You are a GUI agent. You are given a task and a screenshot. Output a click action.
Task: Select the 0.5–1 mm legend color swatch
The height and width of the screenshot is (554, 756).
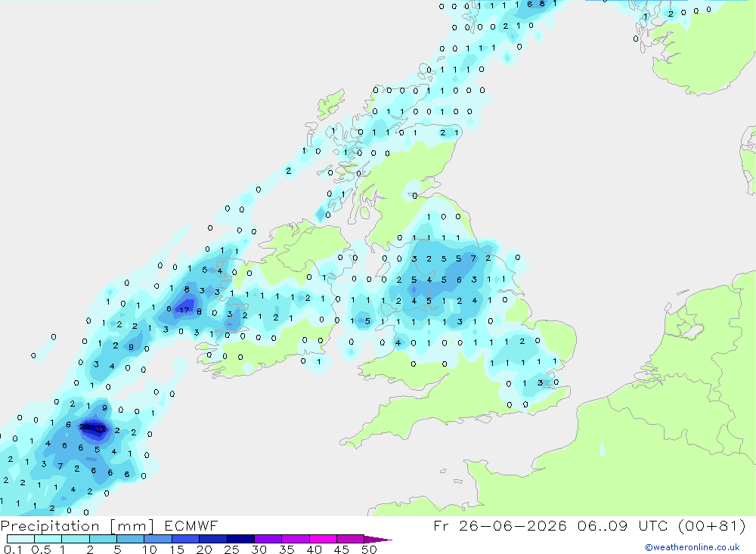click(48, 539)
